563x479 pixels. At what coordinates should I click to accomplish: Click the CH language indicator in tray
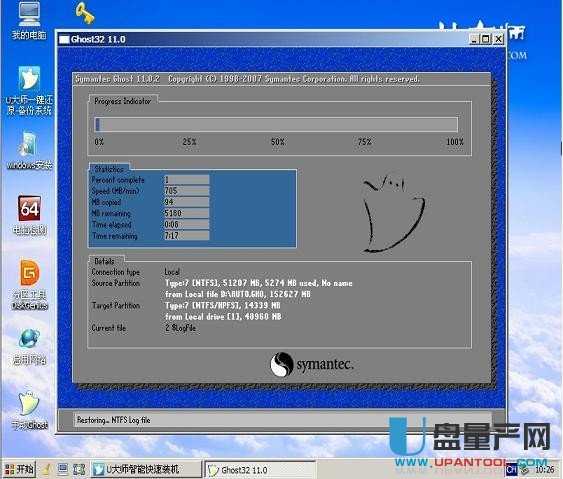click(511, 470)
